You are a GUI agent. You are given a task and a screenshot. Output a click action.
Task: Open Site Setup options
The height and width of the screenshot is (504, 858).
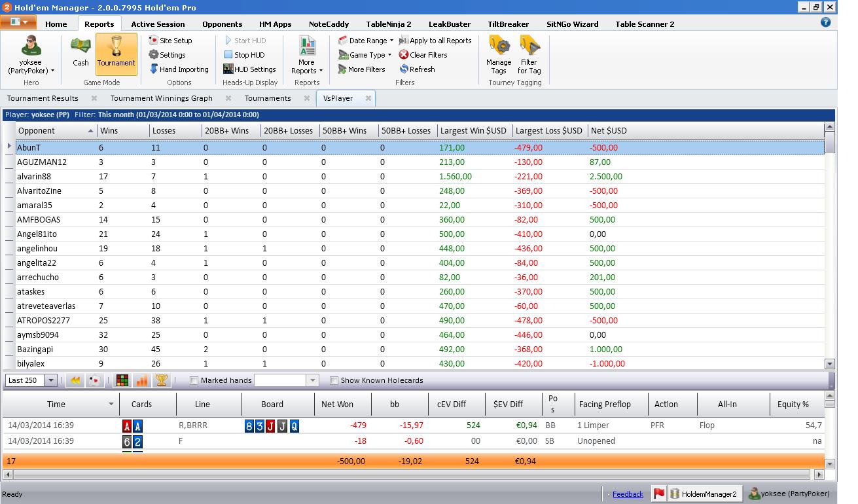pyautogui.click(x=170, y=41)
